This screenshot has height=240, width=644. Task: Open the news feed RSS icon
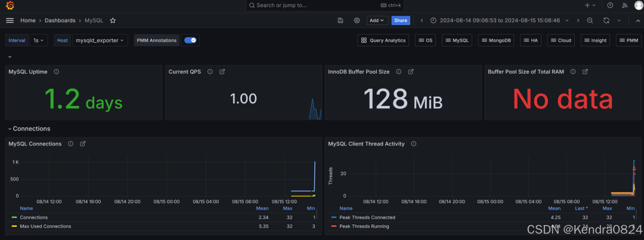(625, 5)
